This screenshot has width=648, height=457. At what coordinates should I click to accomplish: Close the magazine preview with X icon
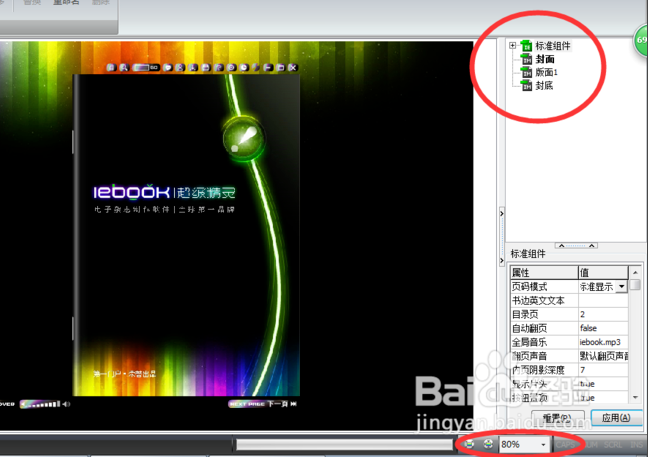click(293, 67)
